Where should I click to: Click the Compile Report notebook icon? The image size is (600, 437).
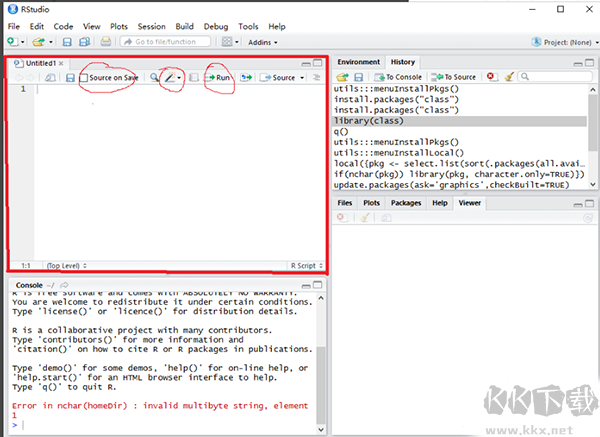point(194,78)
